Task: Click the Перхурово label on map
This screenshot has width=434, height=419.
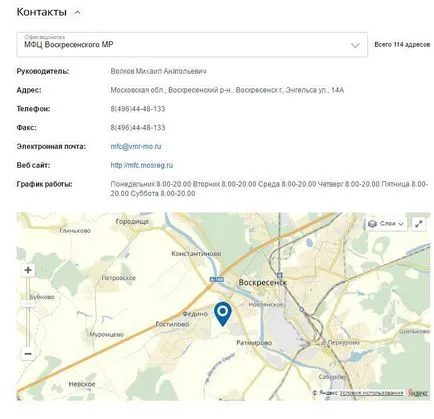Action: 343,342
